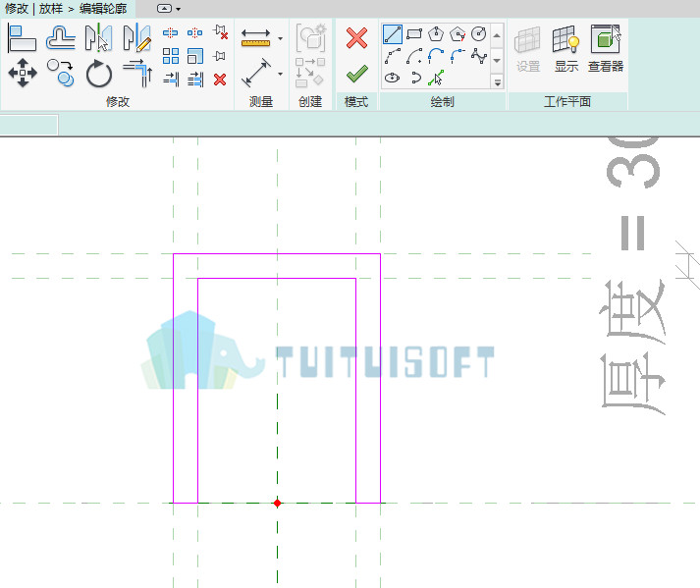
Task: Select the Circle draw tool
Action: 478,34
